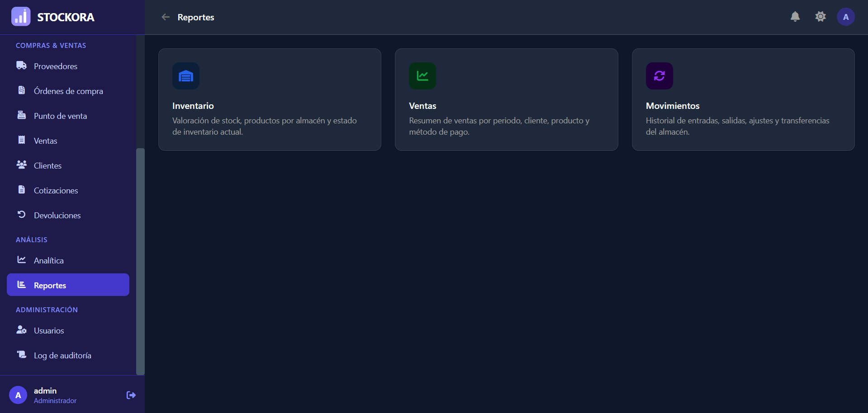Go back using the arrow next to Reportes
The width and height of the screenshot is (868, 413).
tap(166, 17)
